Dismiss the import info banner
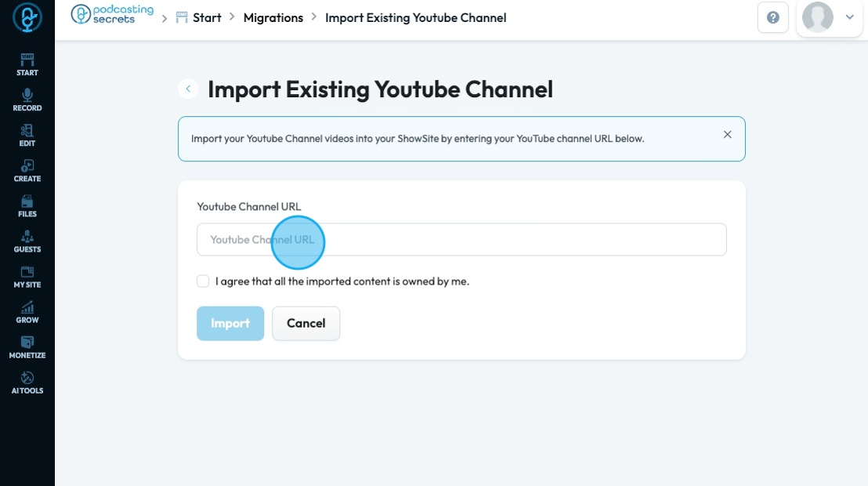Image resolution: width=868 pixels, height=486 pixels. pos(728,135)
